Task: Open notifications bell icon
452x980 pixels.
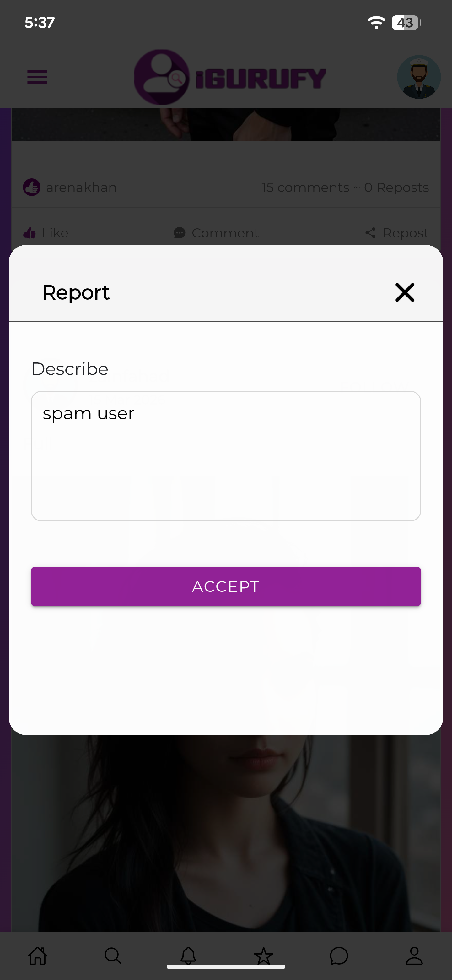Action: 188,955
